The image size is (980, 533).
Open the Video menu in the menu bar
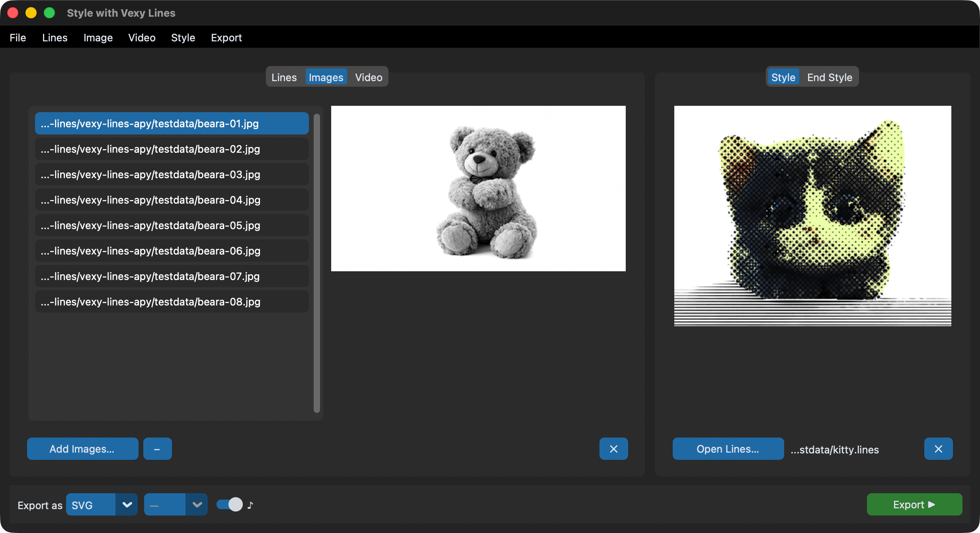[x=142, y=38]
